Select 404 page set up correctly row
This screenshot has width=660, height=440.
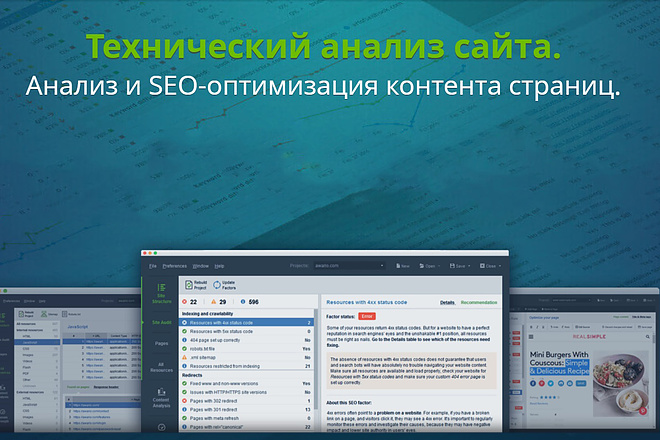point(247,340)
